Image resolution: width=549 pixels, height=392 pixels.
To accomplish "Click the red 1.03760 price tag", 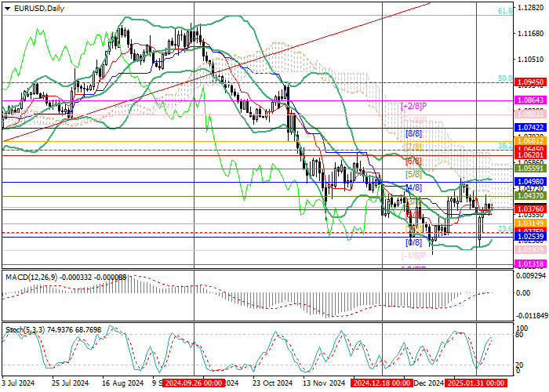I will [x=531, y=209].
